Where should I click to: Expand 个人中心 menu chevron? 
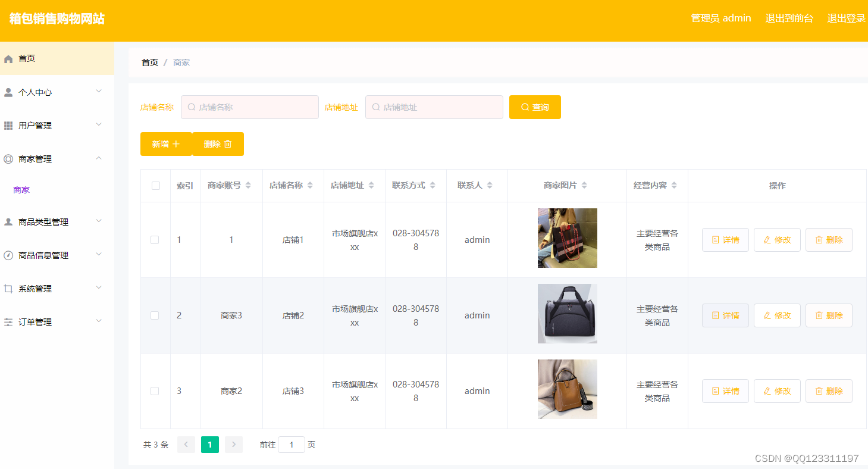click(x=99, y=91)
